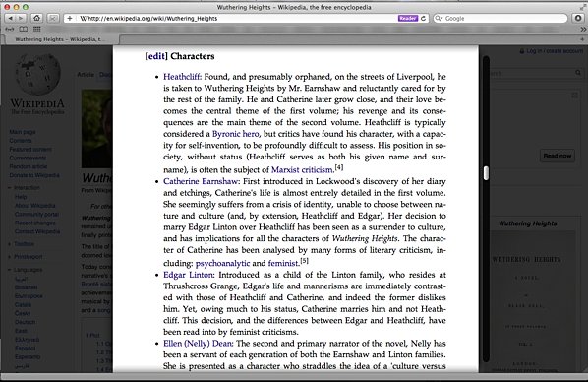The width and height of the screenshot is (588, 382).
Task: Reload the page with the refresh arrow
Action: click(424, 18)
